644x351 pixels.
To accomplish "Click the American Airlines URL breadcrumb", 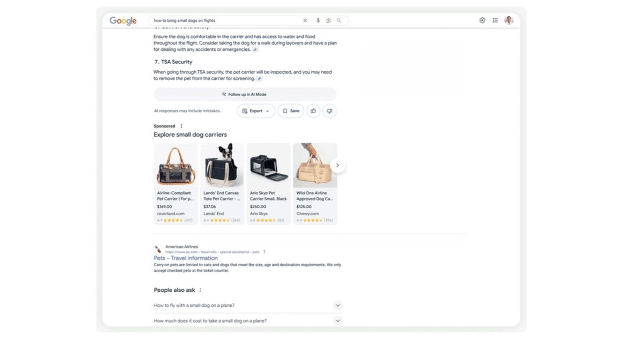I will click(x=213, y=252).
